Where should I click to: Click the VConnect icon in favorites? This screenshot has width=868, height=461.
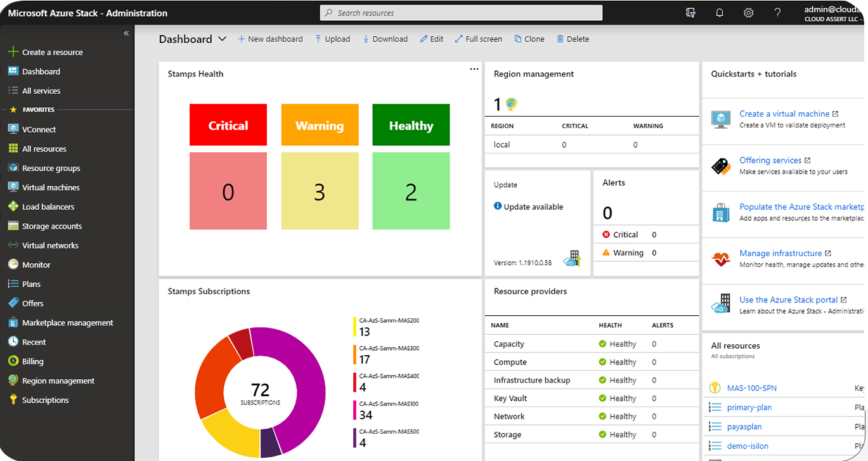[x=13, y=129]
